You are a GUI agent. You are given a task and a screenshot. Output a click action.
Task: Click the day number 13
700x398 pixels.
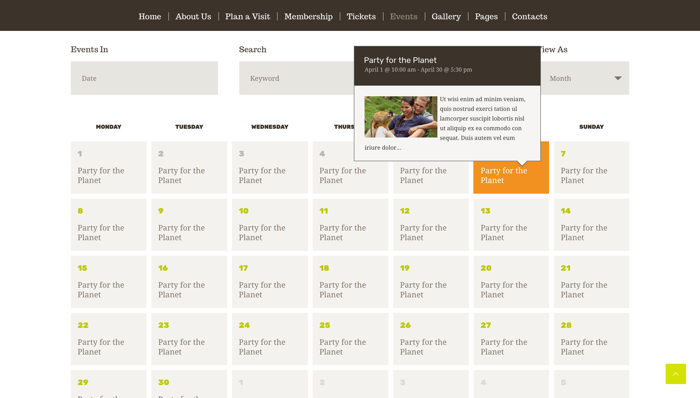pos(485,211)
